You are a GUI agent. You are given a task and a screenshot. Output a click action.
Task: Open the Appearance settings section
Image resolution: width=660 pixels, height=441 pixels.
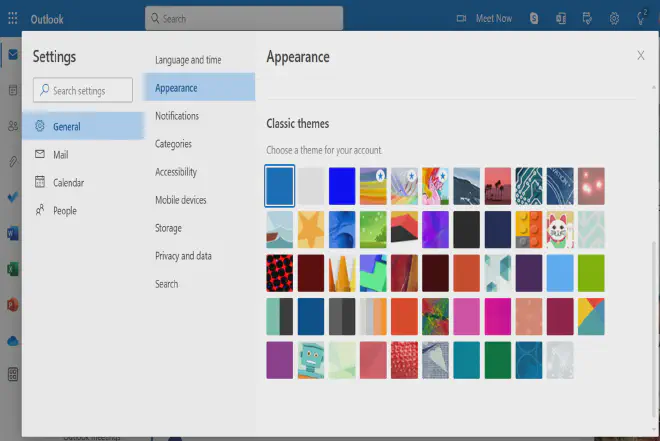[x=199, y=88]
